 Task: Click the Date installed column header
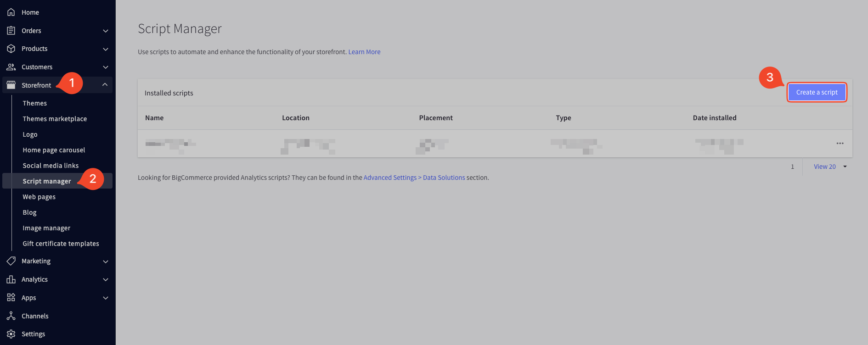[x=715, y=118]
